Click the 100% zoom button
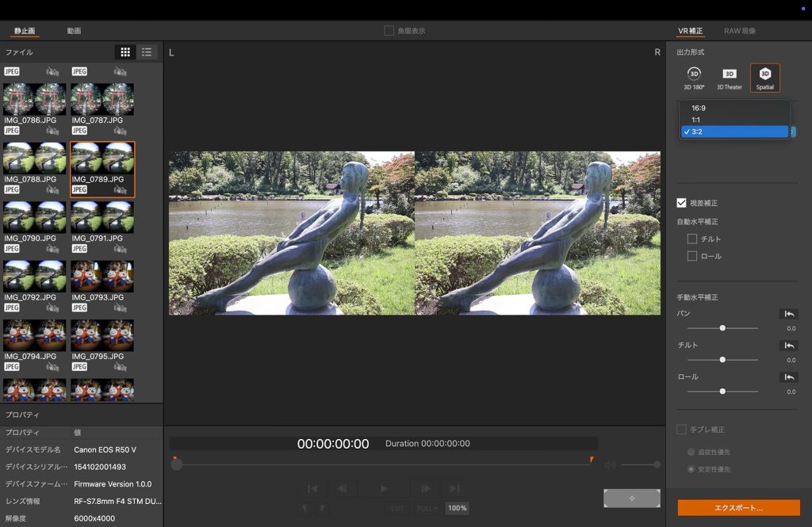Screen dimensions: 812x527 point(457,508)
